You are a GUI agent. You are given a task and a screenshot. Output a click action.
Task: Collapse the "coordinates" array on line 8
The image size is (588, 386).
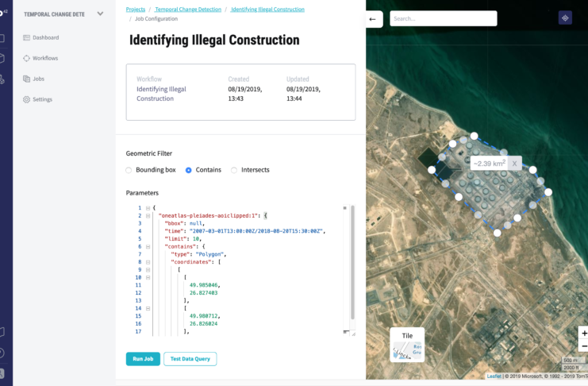click(148, 261)
